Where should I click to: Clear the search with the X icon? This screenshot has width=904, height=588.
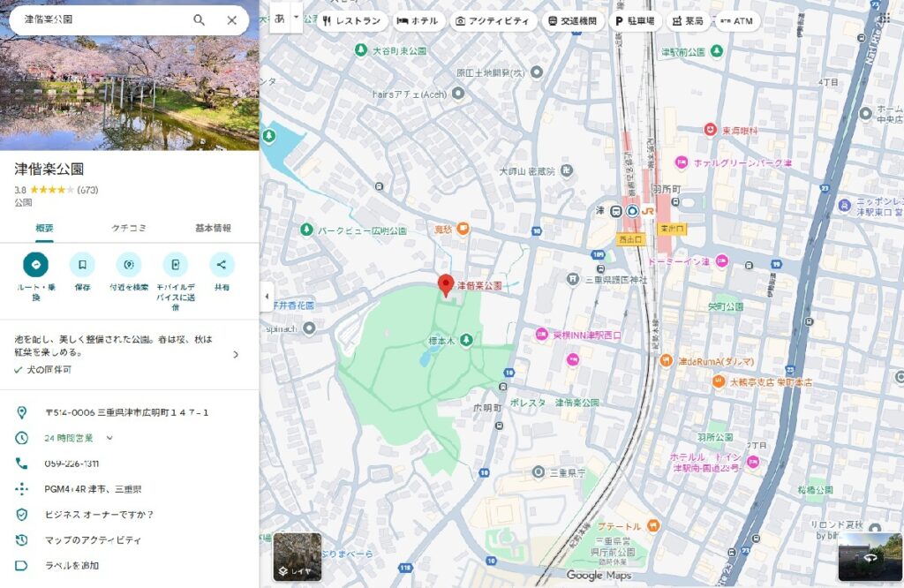(232, 20)
